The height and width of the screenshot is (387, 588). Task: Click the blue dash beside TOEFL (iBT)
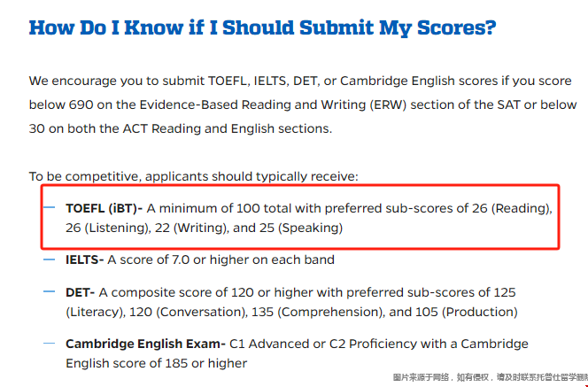pos(49,210)
